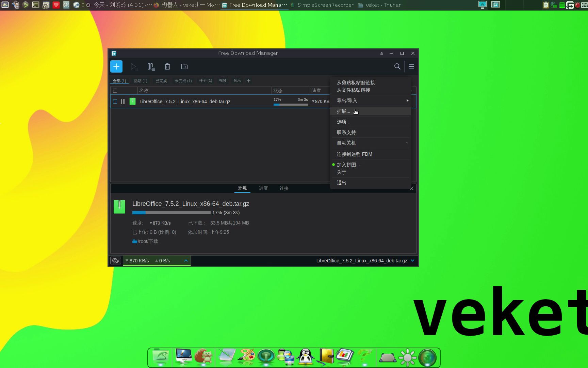Viewport: 588px width, 368px height.
Task: Open the Tux penguin icon in the dock
Action: point(305,357)
